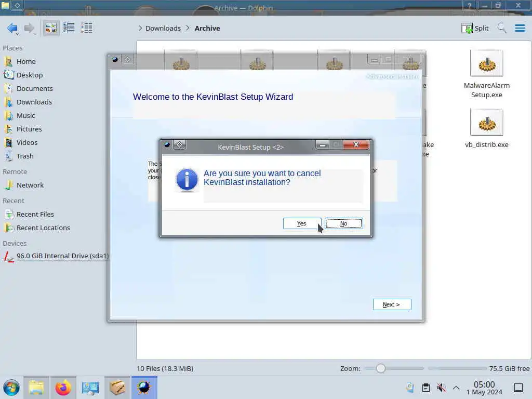Click the vb_distrib.exe file name
The width and height of the screenshot is (532, 399).
point(486,144)
